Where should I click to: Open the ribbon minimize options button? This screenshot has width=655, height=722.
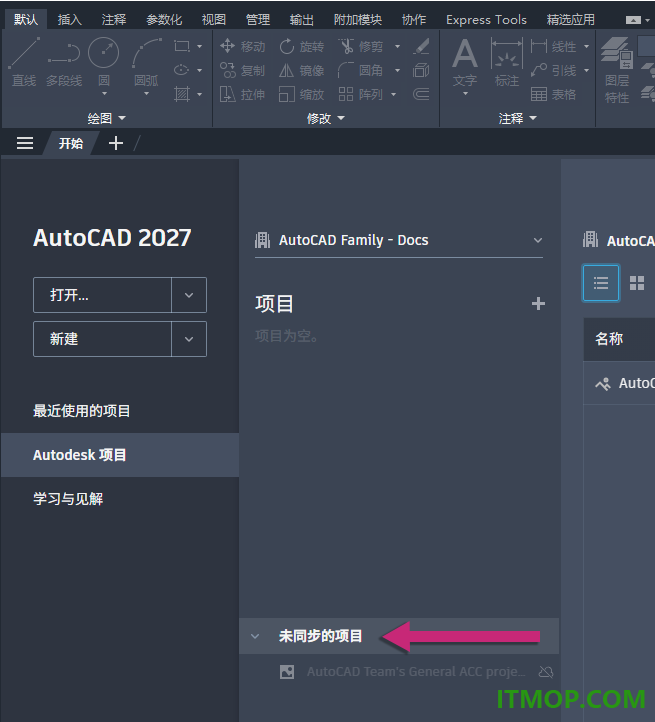633,20
